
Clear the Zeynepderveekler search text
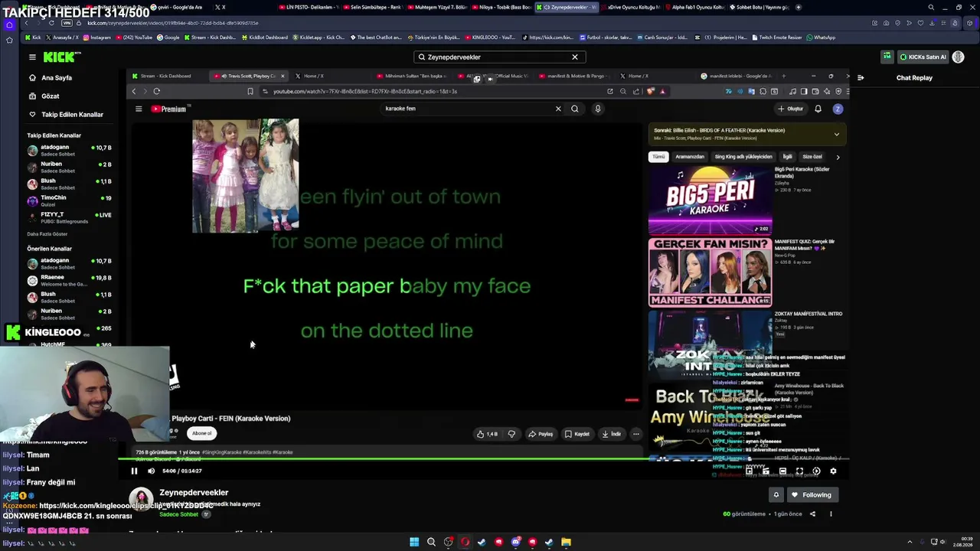pos(575,57)
